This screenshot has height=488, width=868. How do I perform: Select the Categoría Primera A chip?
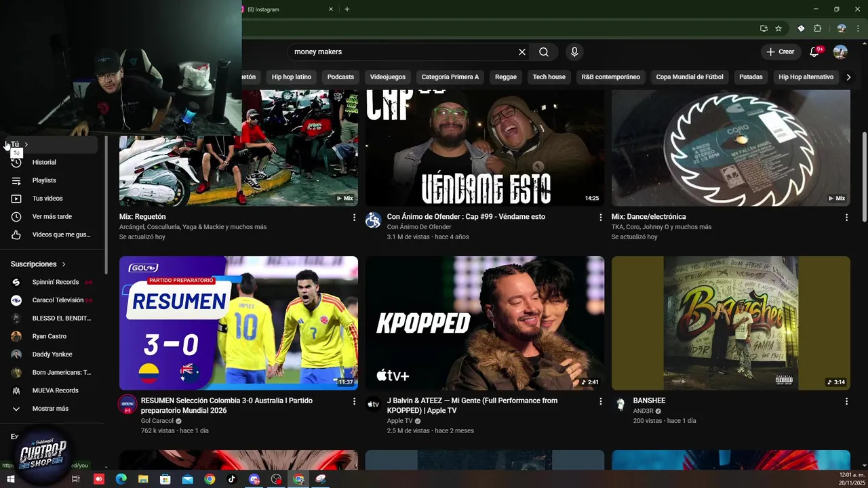[x=450, y=77]
